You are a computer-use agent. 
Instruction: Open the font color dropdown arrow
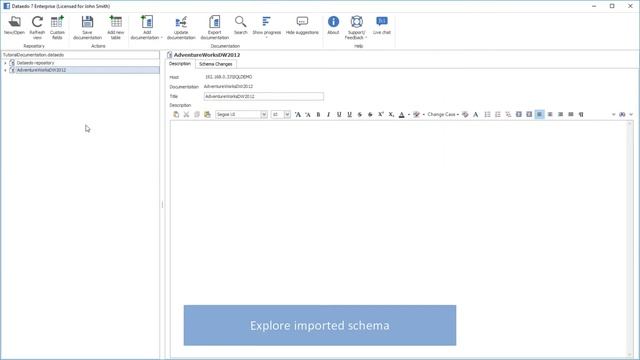coord(409,115)
